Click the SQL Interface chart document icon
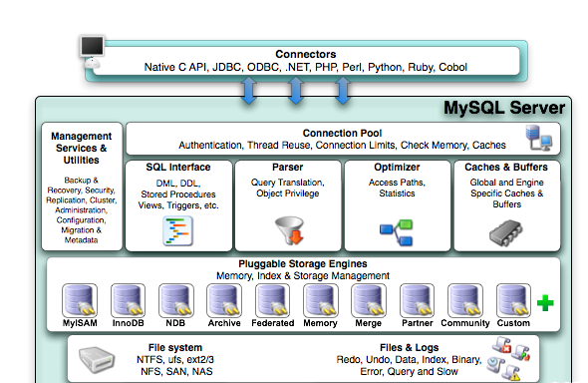The height and width of the screenshot is (383, 588). point(177,230)
